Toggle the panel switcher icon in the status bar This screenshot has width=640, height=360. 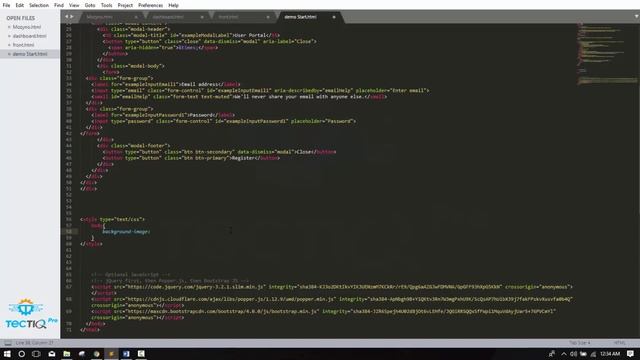coord(8,343)
